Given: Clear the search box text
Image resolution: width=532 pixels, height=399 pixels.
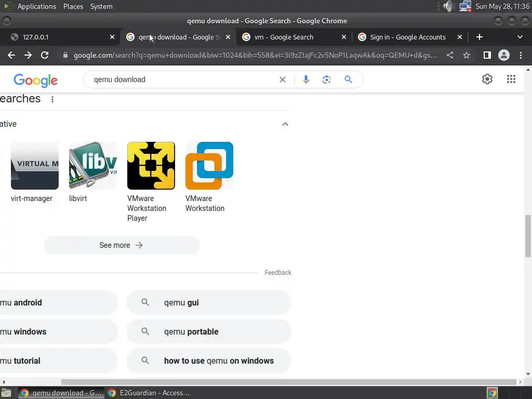Looking at the screenshot, I should tap(282, 79).
